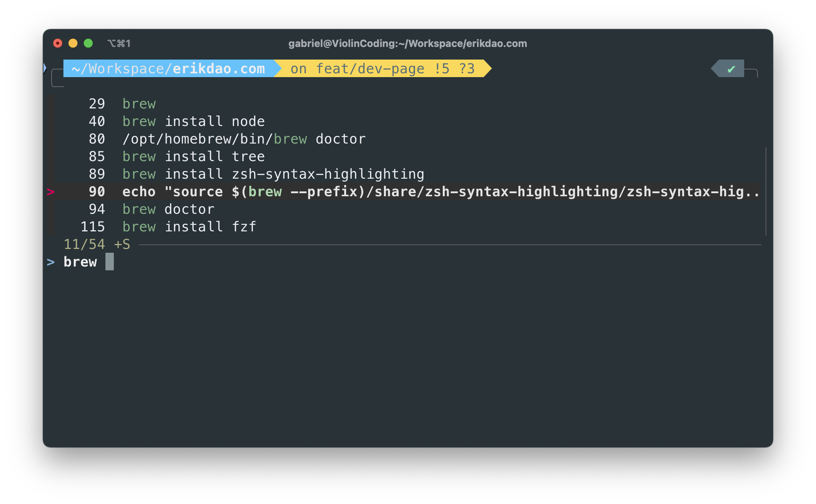816x504 pixels.
Task: Choose history entry 94 brew doctor
Action: pyautogui.click(x=168, y=209)
